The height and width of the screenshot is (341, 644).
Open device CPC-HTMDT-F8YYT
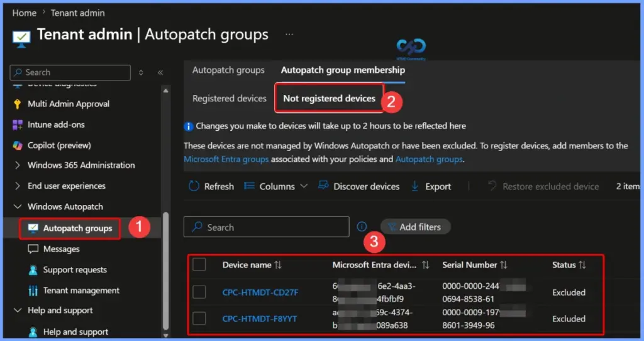(260, 319)
